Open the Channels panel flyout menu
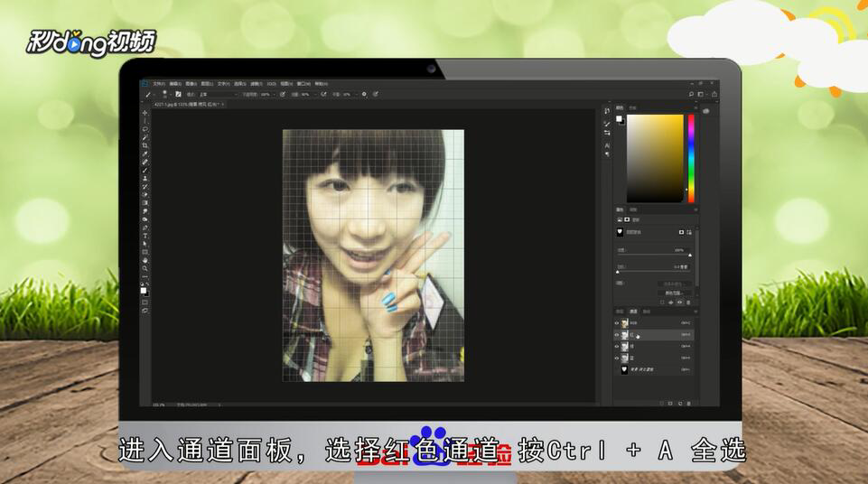 [x=695, y=312]
